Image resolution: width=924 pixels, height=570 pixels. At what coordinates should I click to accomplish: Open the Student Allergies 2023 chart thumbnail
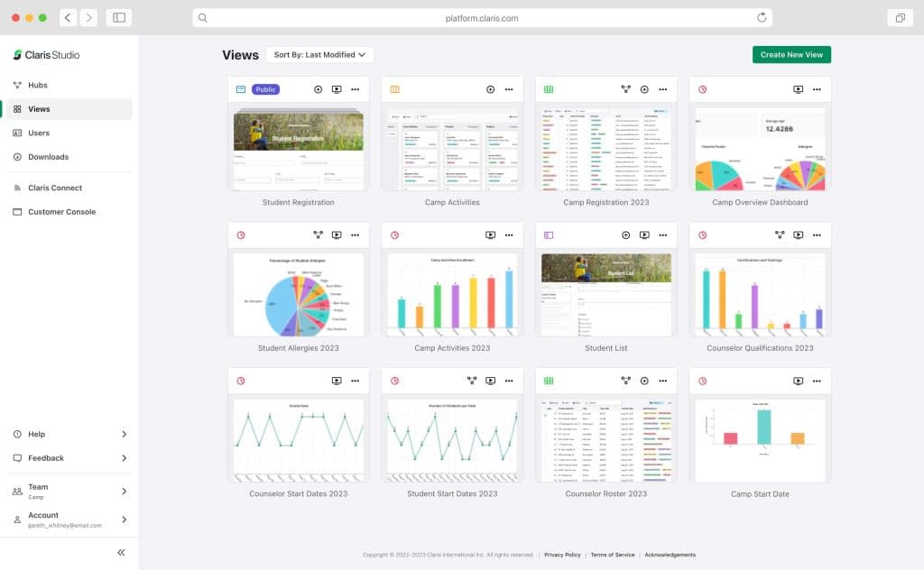click(x=299, y=295)
